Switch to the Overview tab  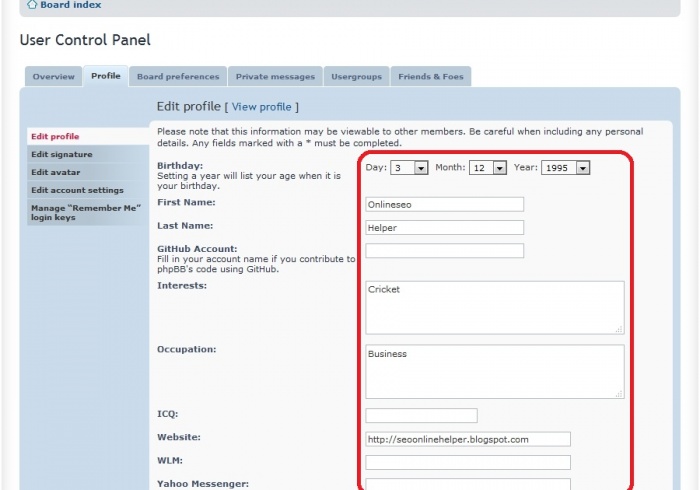point(53,77)
